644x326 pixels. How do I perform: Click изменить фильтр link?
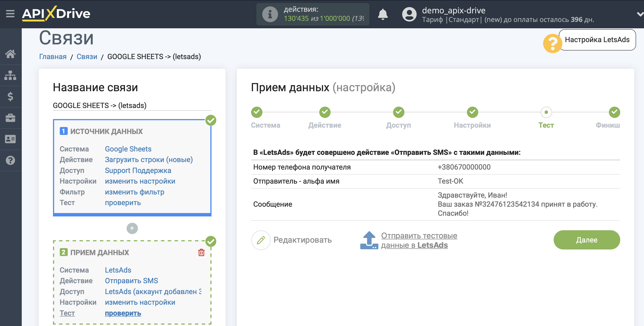click(x=135, y=192)
